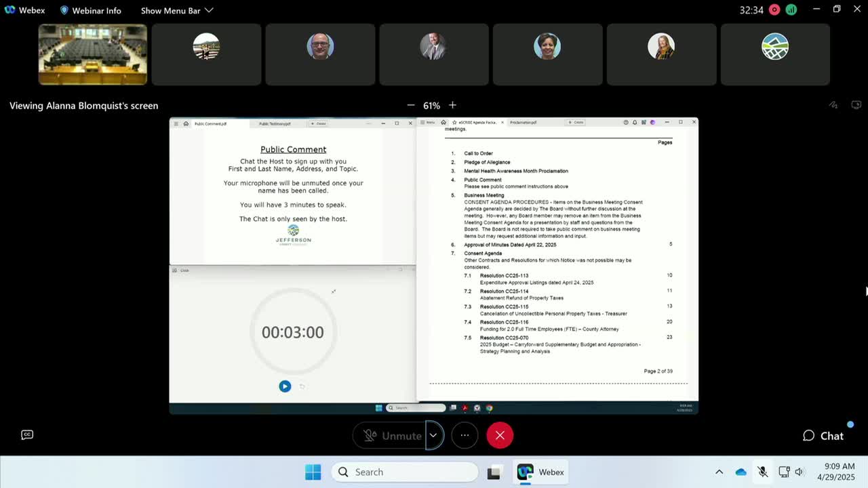Expand the Show Menu Bar dropdown
Viewport: 868px width, 488px height.
click(x=177, y=10)
